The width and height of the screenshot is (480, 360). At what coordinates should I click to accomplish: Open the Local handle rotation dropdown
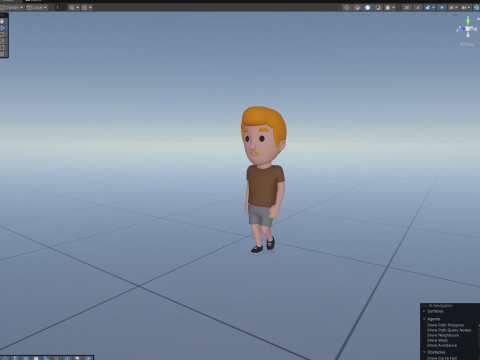click(x=37, y=7)
